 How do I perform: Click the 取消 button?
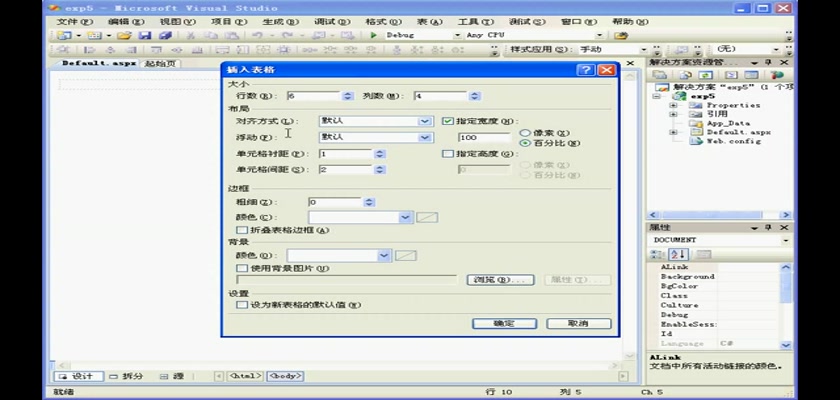[579, 323]
